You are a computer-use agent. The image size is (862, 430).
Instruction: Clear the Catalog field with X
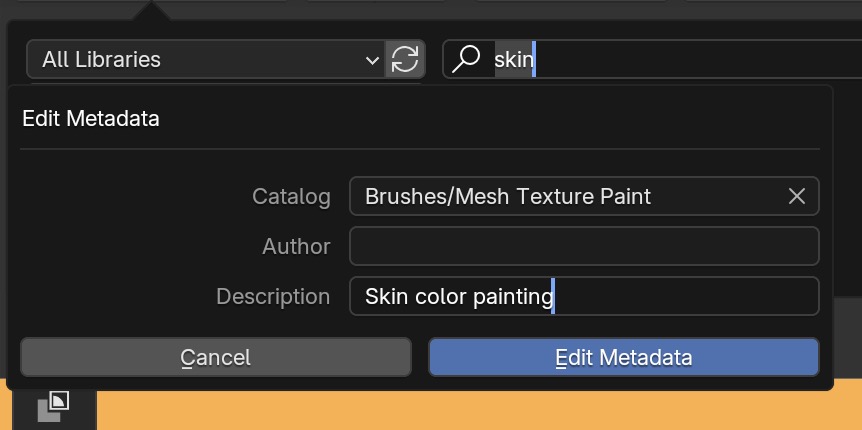(797, 196)
